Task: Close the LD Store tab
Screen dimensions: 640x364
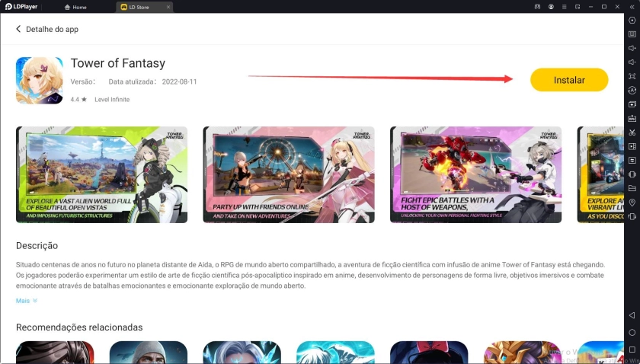Action: pyautogui.click(x=168, y=7)
